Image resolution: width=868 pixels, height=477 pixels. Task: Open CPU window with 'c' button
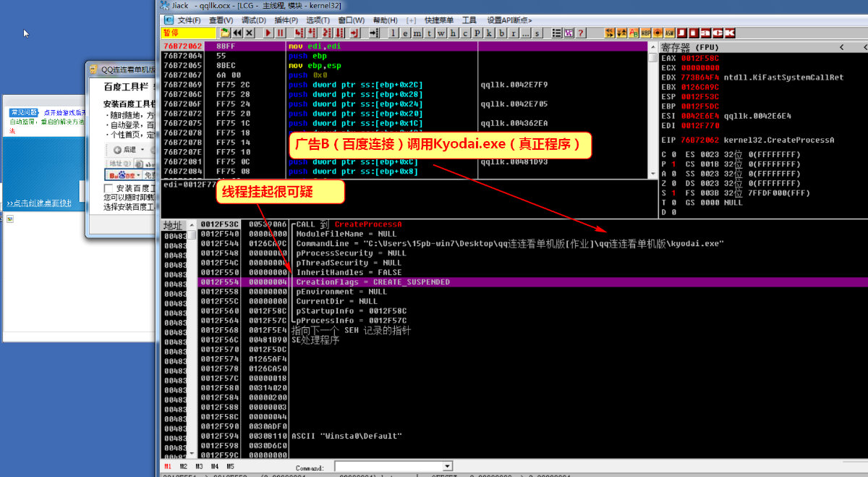click(x=465, y=33)
